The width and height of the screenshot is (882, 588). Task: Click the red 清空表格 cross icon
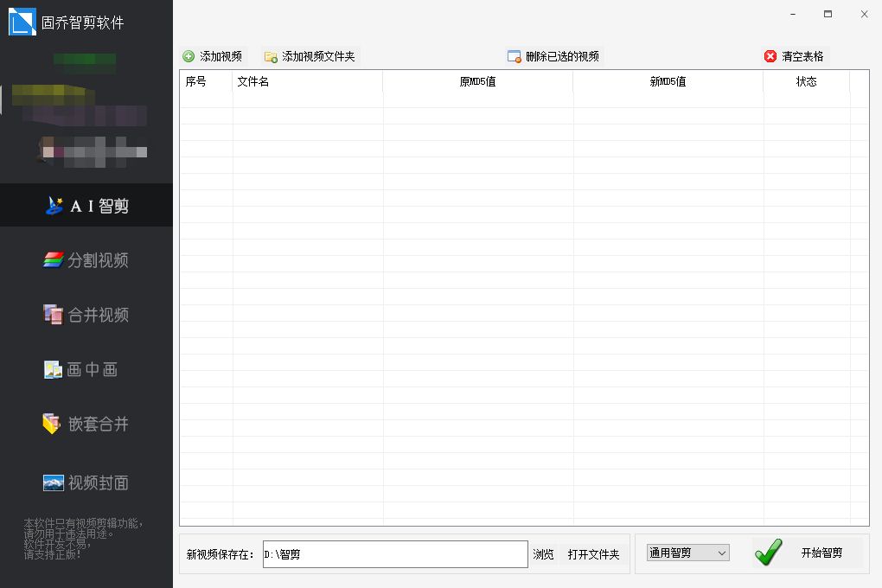[770, 56]
